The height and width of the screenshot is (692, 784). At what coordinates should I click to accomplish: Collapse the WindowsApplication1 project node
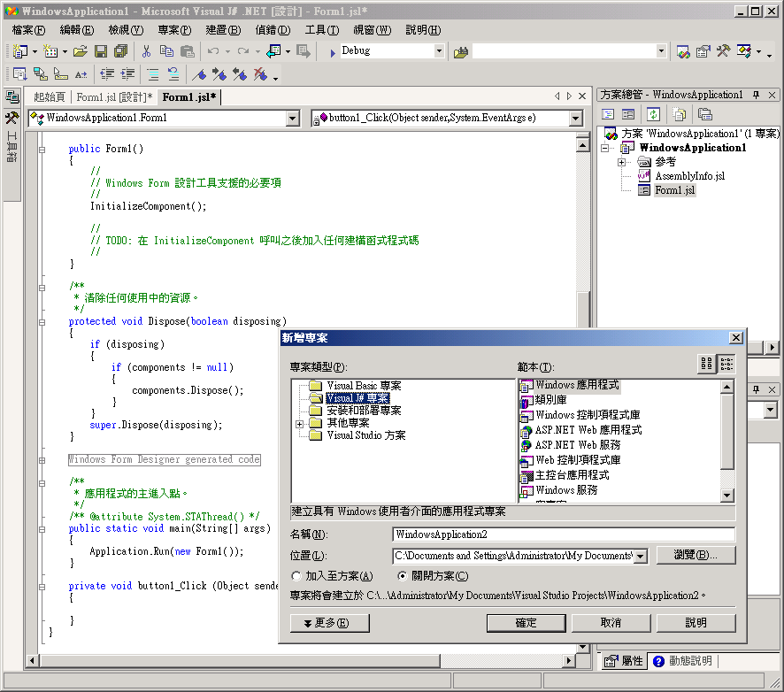click(x=604, y=148)
